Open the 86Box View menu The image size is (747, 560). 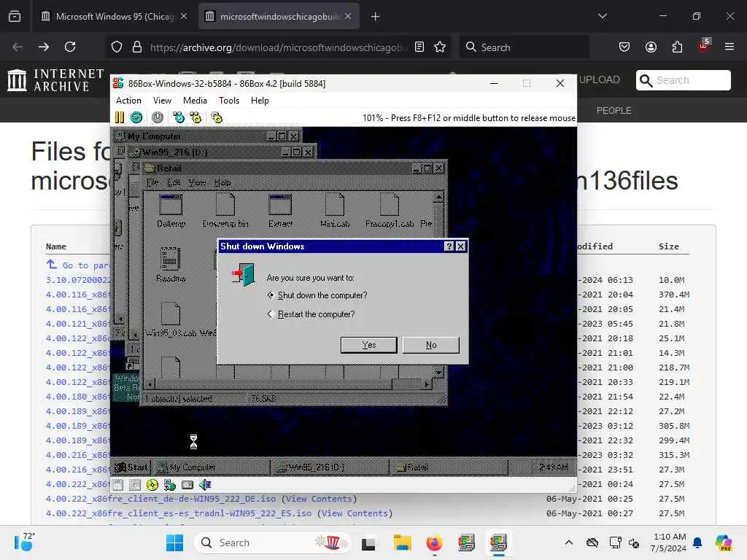click(162, 101)
